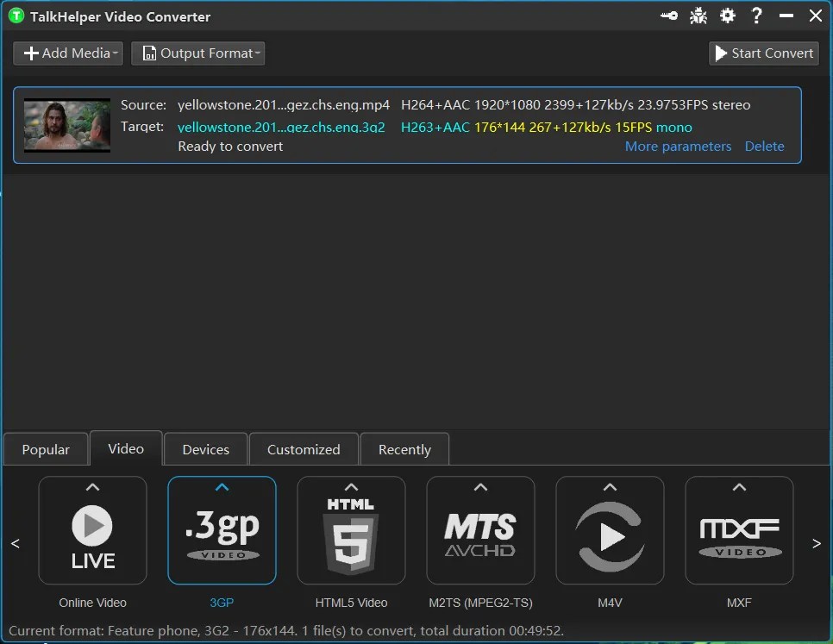The width and height of the screenshot is (833, 644).
Task: Select the M4V format icon
Action: coord(610,530)
